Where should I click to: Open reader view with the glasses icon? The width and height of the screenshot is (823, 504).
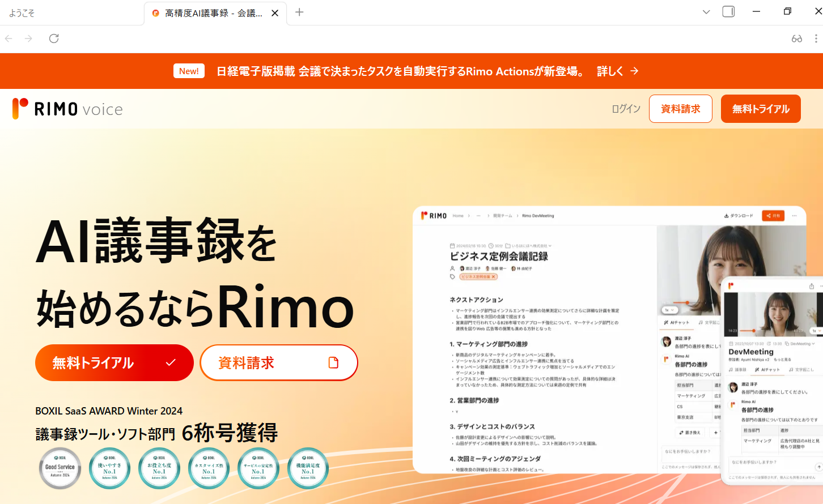797,39
